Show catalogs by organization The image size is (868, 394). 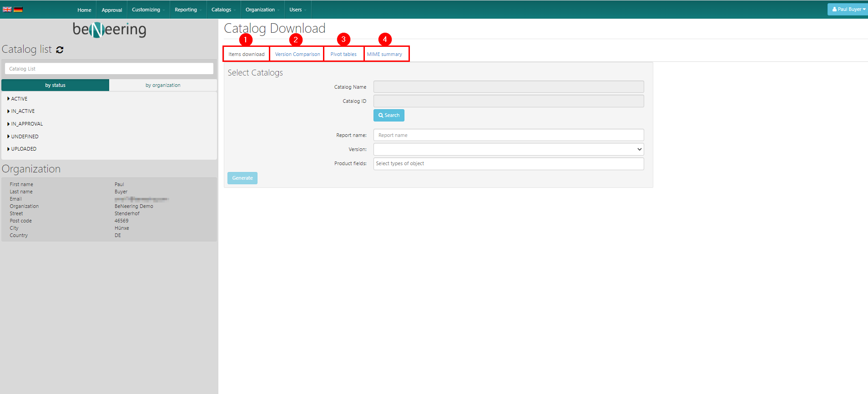(163, 85)
